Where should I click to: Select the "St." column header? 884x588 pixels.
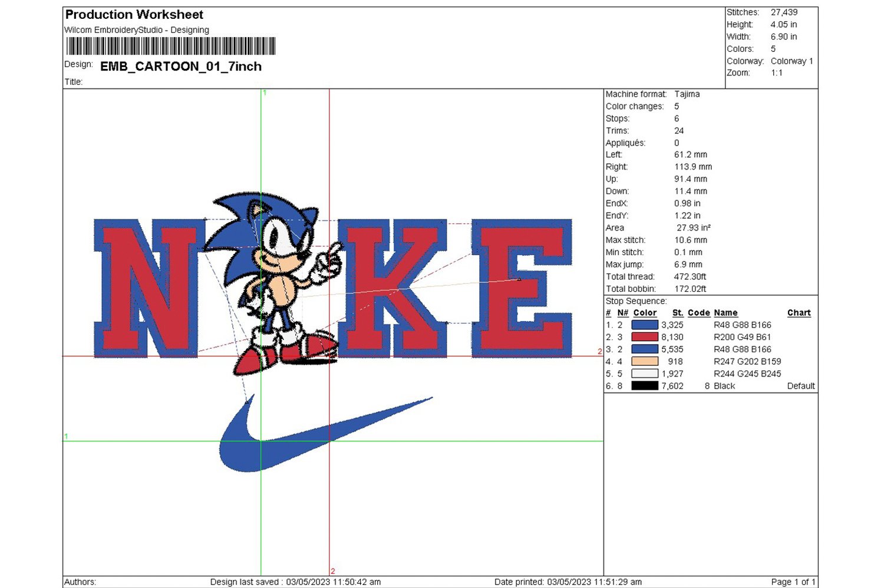click(678, 313)
